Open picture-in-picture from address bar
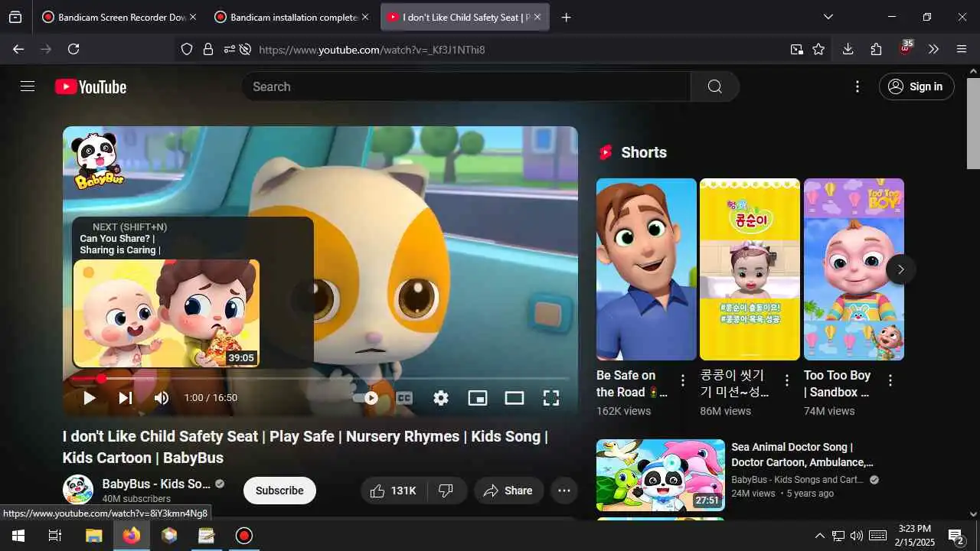 [797, 50]
